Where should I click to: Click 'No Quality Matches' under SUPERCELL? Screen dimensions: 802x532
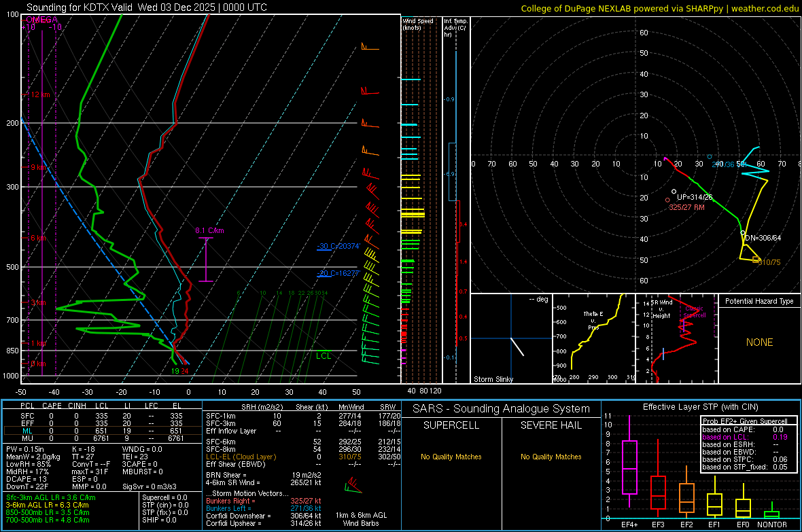pyautogui.click(x=451, y=457)
